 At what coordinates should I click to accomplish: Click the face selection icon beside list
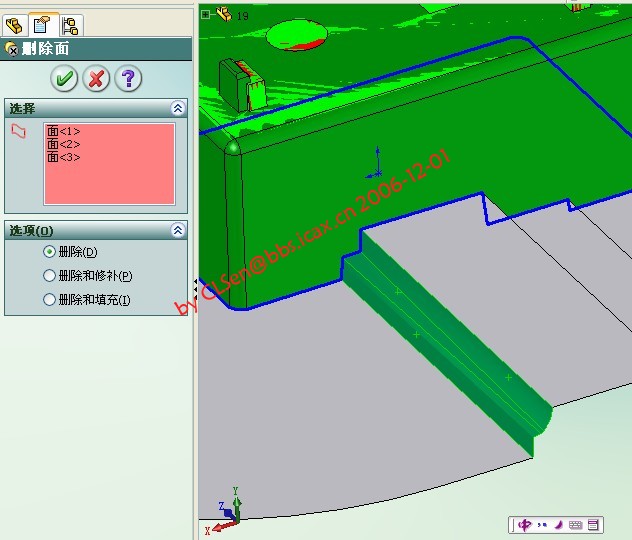coord(19,131)
